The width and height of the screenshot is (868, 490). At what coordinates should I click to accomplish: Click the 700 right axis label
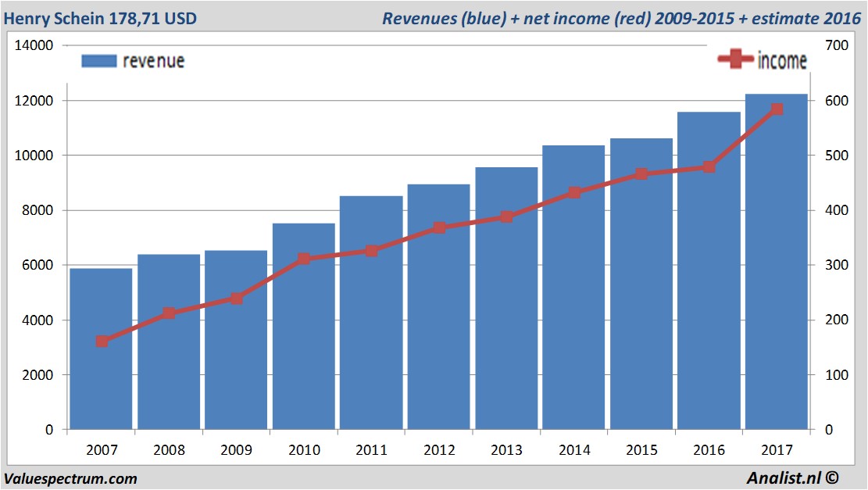click(830, 45)
